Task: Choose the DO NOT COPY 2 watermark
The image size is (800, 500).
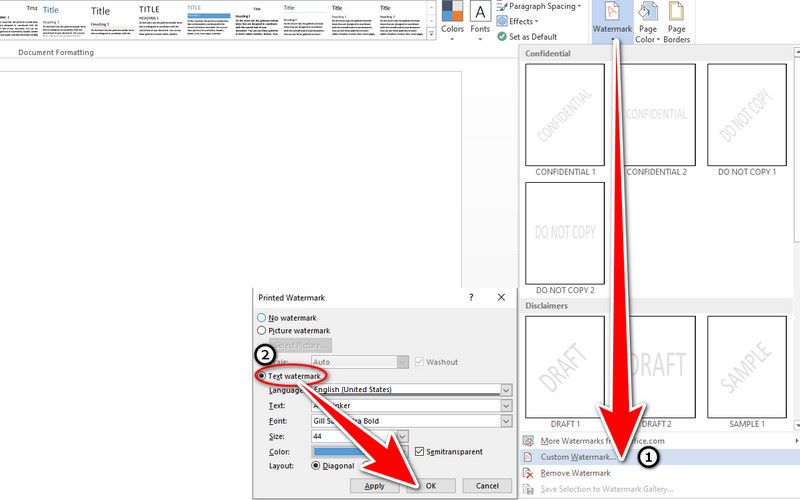Action: (x=565, y=233)
